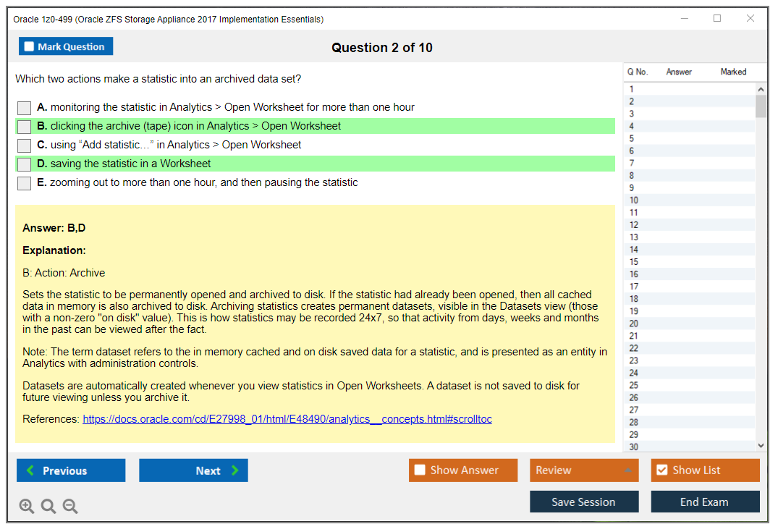
Task: Advance with the Next button
Action: (x=193, y=470)
